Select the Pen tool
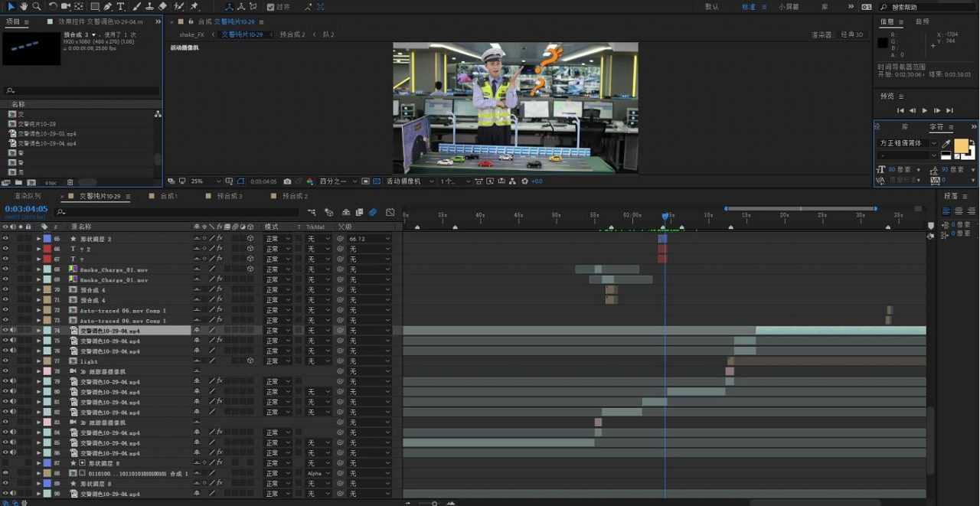The height and width of the screenshot is (506, 980). (107, 6)
